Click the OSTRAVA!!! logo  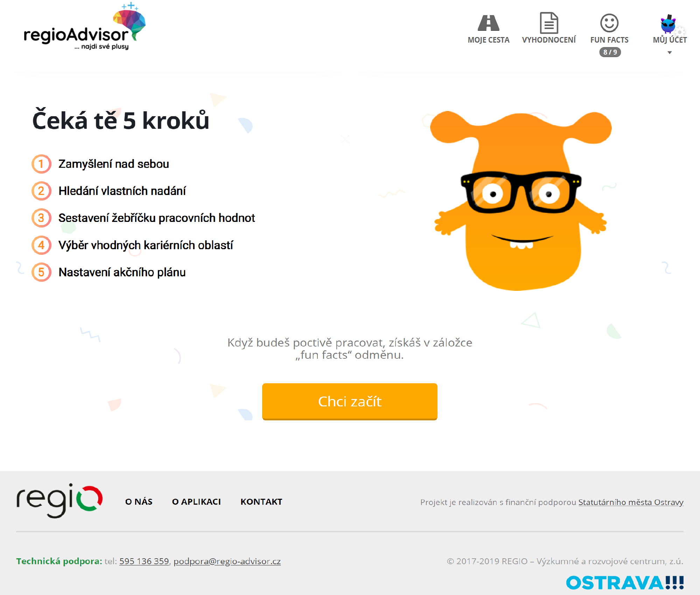point(625,583)
